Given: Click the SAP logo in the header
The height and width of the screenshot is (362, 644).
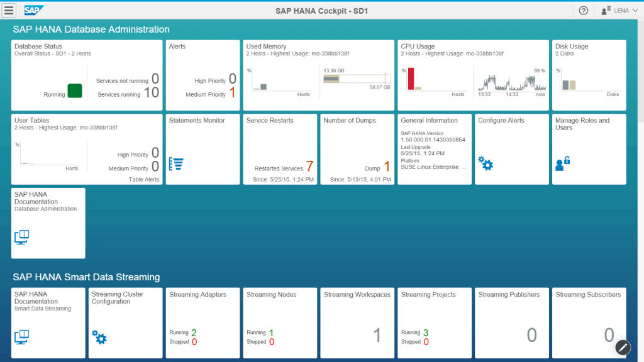Looking at the screenshot, I should [32, 10].
